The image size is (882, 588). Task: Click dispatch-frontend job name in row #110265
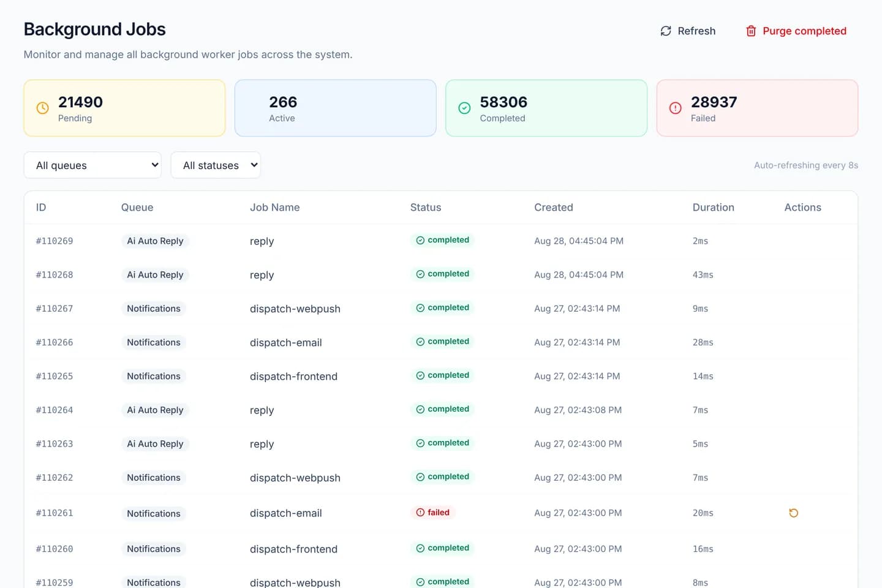[293, 376]
